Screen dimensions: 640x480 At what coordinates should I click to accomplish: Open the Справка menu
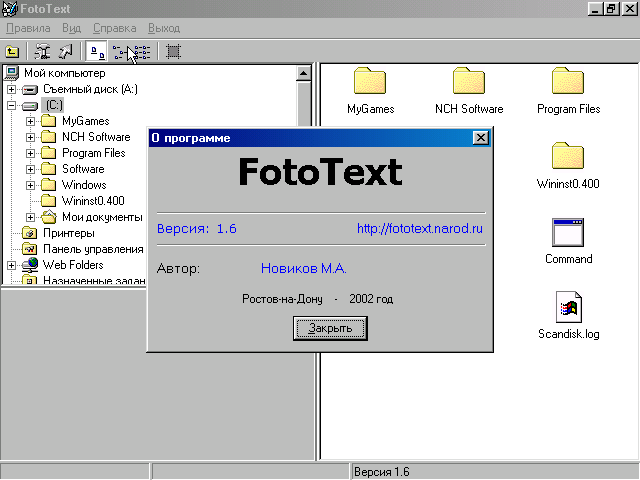click(114, 28)
